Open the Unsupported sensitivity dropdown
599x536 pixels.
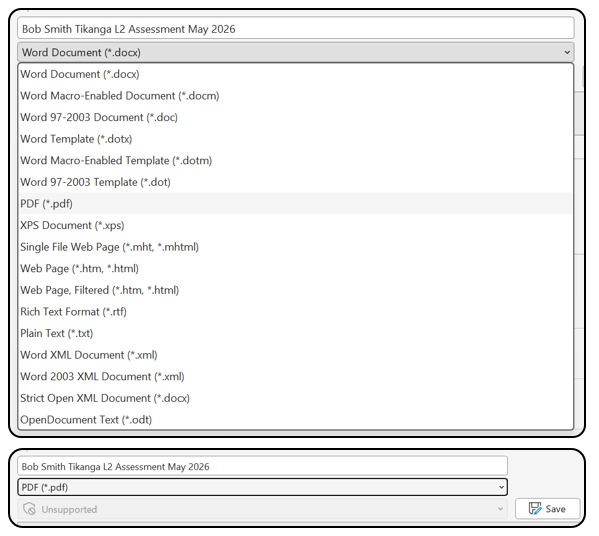262,509
